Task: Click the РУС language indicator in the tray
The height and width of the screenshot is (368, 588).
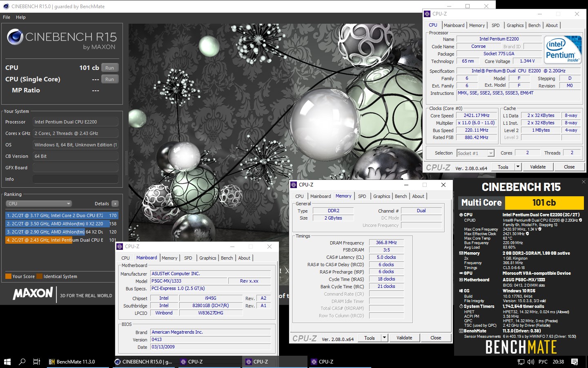Action: [543, 362]
